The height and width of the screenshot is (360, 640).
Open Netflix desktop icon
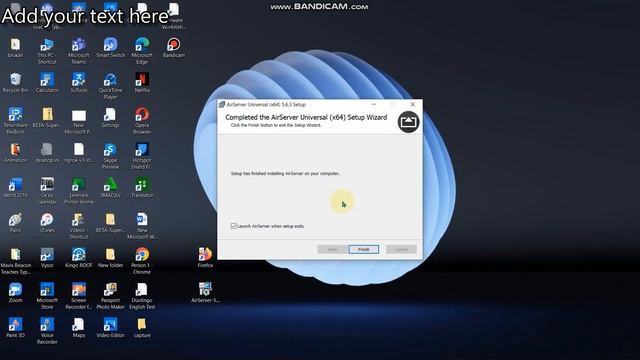point(142,83)
